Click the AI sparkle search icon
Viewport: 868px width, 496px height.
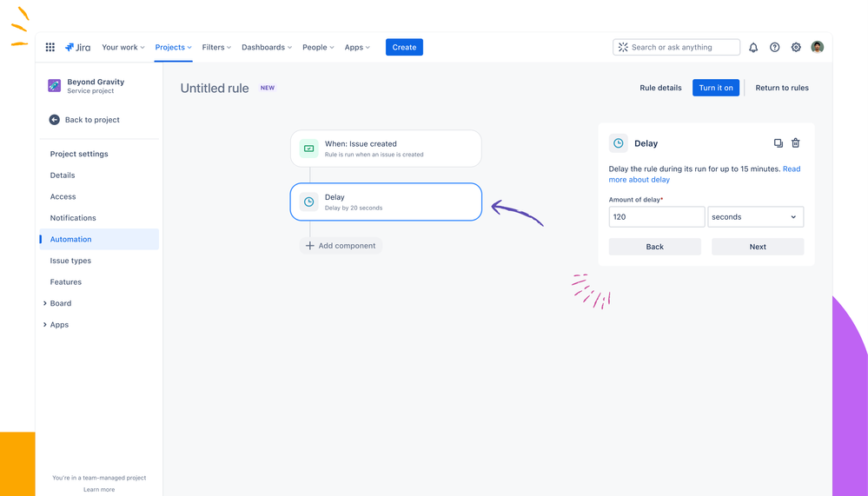tap(623, 47)
